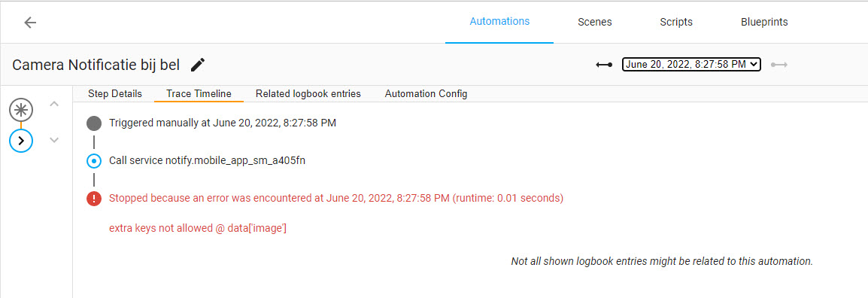Move up with the chevron-up arrow
868x298 pixels.
pos(54,104)
